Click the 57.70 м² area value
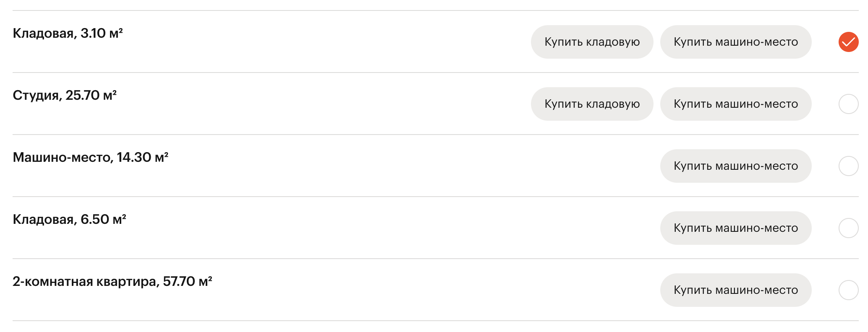This screenshot has height=332, width=868. click(x=187, y=282)
